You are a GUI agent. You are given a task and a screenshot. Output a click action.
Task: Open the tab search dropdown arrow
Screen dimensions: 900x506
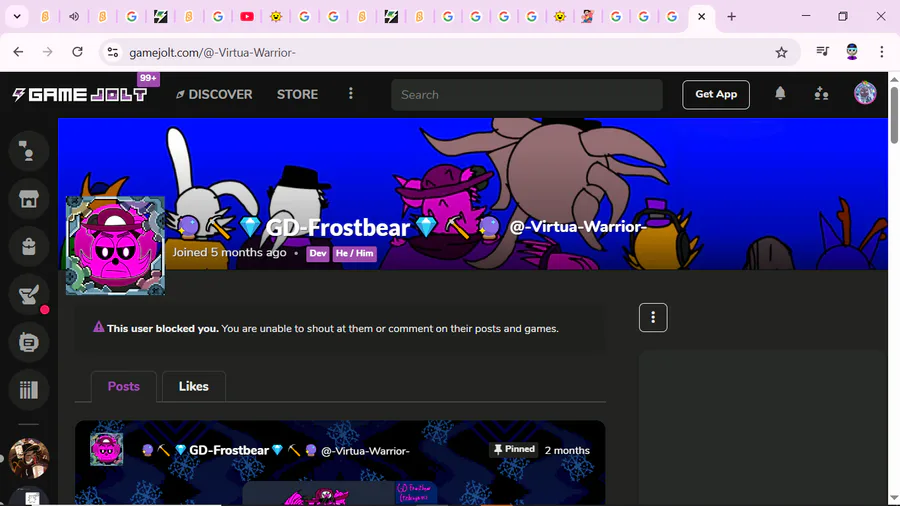click(x=17, y=17)
